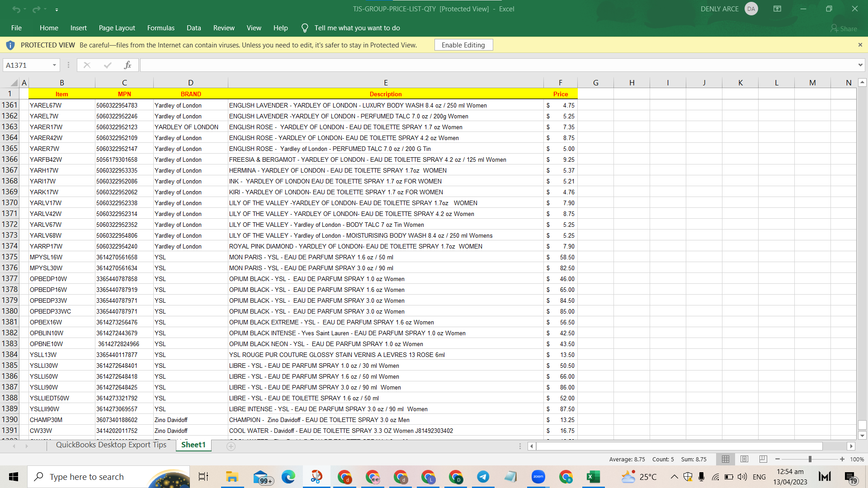
Task: Click the zoom in plus button
Action: 842,459
